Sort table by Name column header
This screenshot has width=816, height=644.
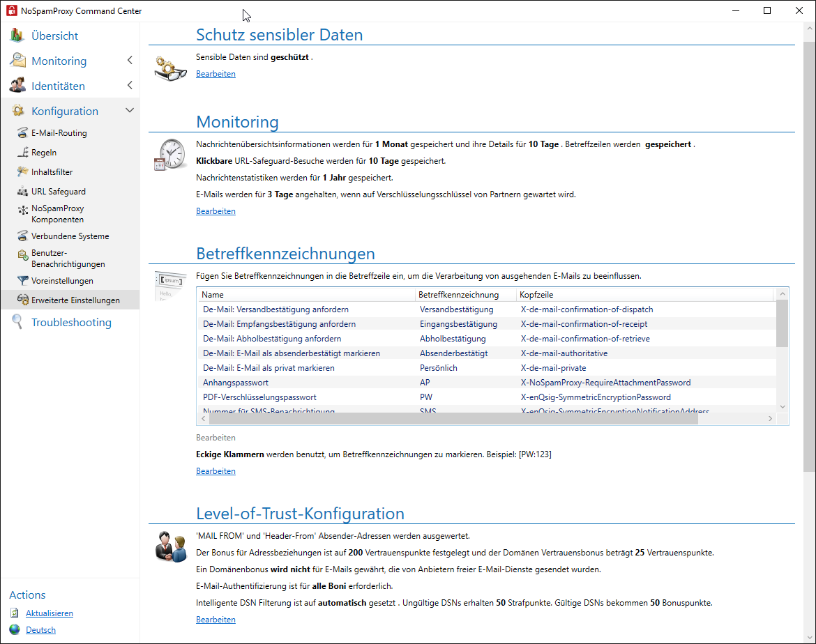[x=306, y=294]
